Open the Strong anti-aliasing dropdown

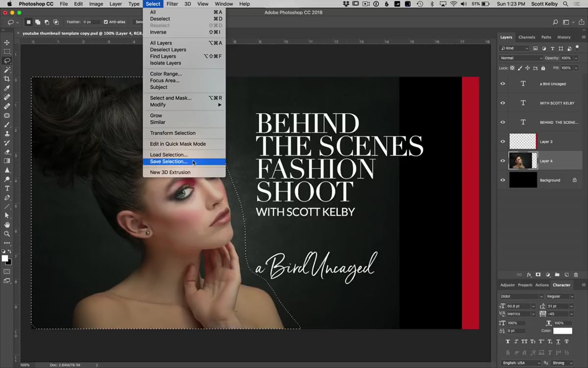[562, 363]
